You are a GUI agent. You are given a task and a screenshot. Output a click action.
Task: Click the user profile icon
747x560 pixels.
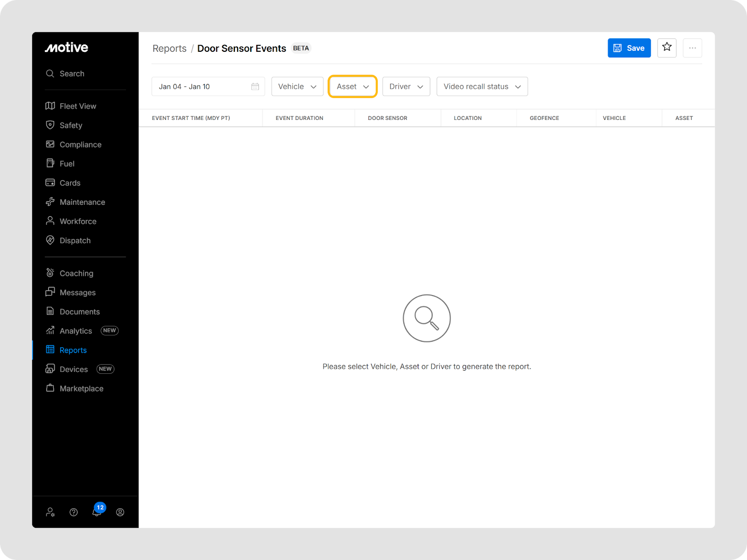[x=120, y=512]
